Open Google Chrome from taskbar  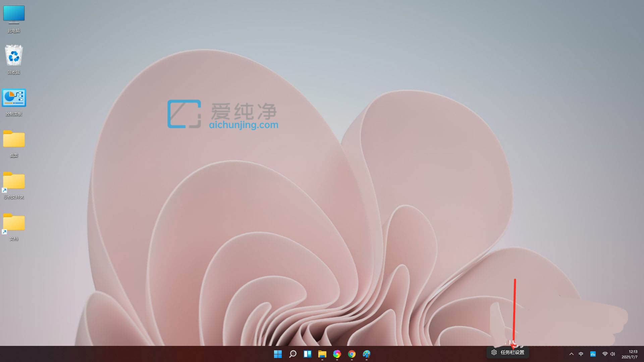coord(352,354)
